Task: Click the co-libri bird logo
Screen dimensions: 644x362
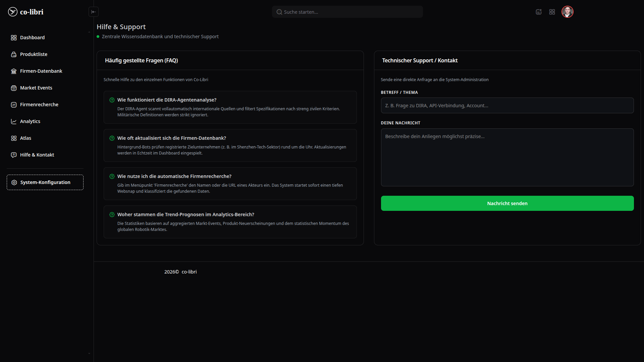Action: [13, 12]
